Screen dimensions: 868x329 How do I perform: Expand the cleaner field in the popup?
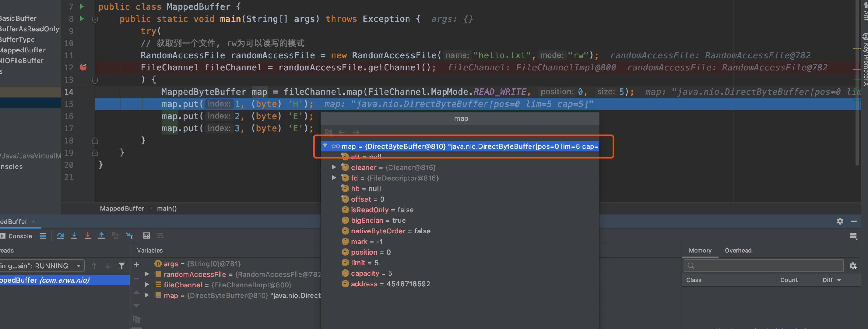click(x=334, y=167)
